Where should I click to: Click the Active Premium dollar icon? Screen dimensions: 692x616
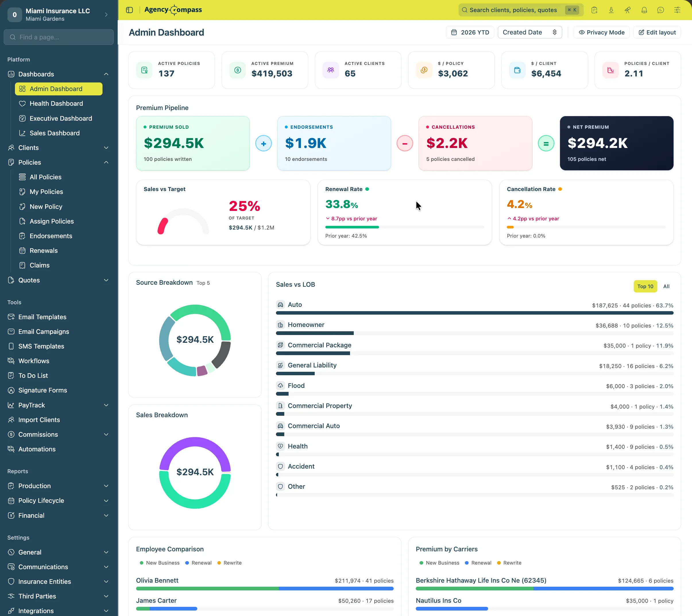[238, 70]
